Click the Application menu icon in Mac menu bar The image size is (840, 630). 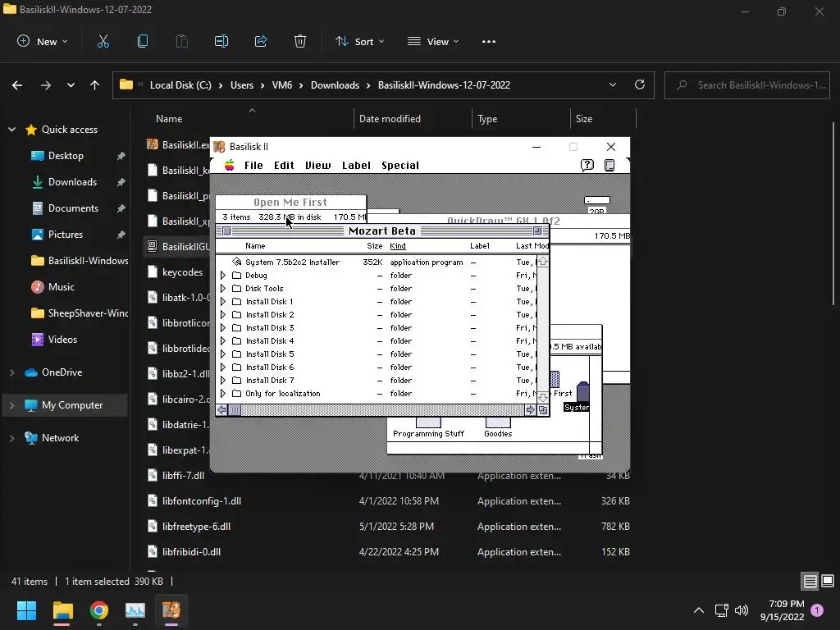[609, 165]
